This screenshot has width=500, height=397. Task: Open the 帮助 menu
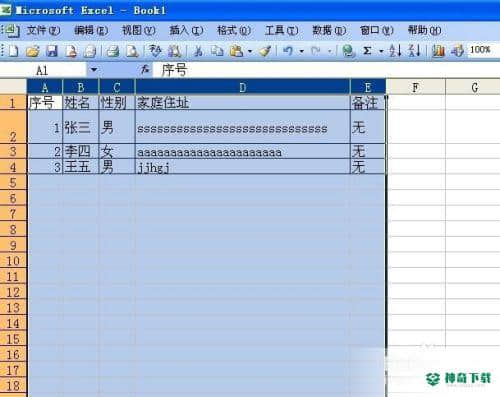(x=425, y=31)
